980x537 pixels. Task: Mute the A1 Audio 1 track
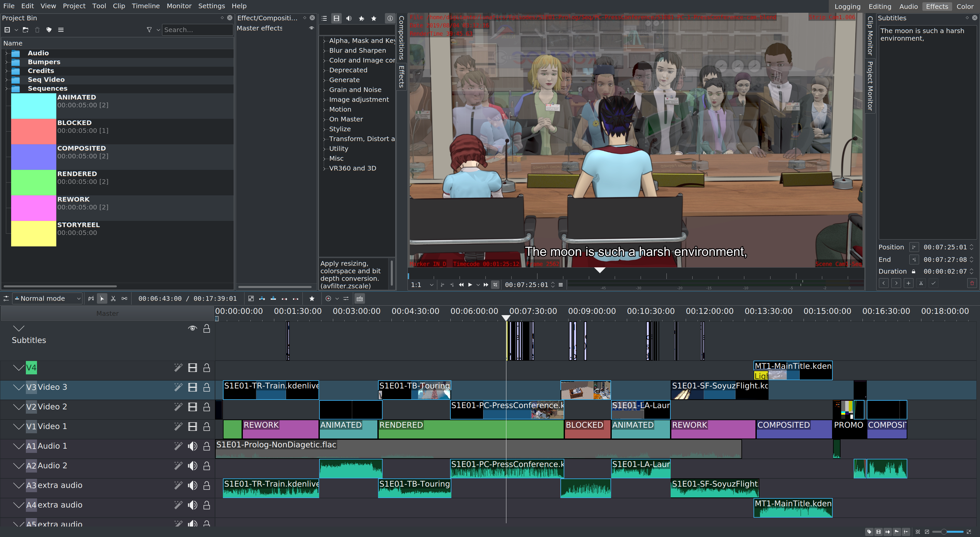192,446
